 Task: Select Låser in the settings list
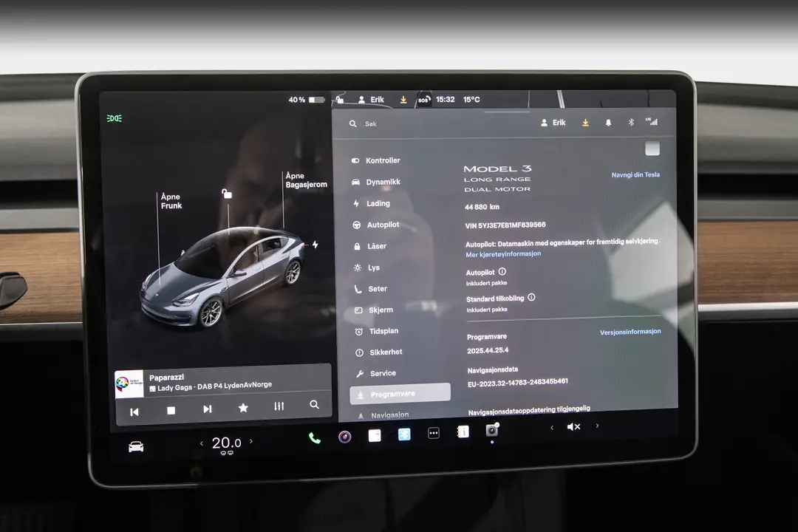(x=370, y=246)
